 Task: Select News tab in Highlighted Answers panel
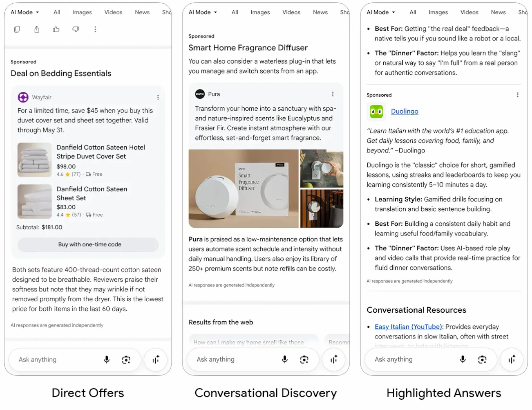pos(498,12)
